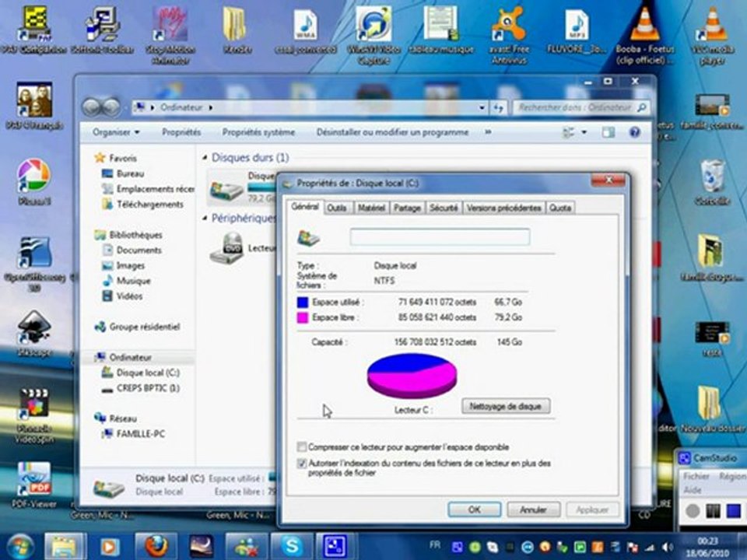The height and width of the screenshot is (560, 747).
Task: Check Compresser ce lecteur checkbox
Action: [x=301, y=446]
